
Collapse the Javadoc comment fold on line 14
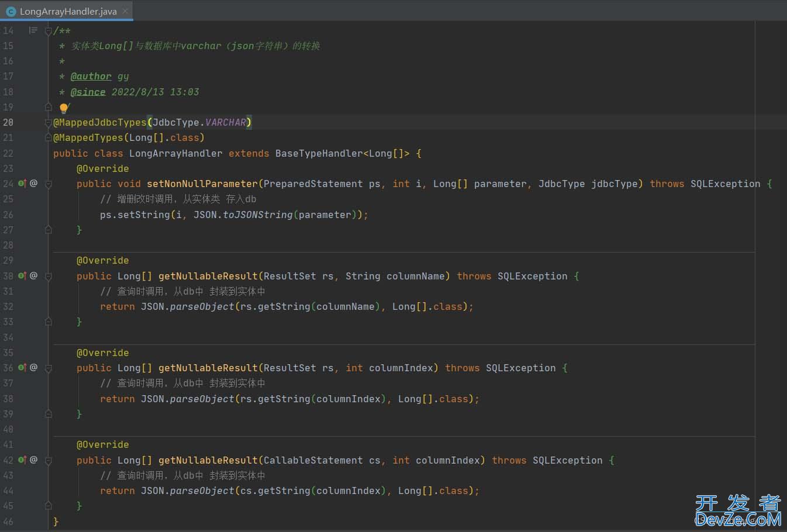[49, 31]
